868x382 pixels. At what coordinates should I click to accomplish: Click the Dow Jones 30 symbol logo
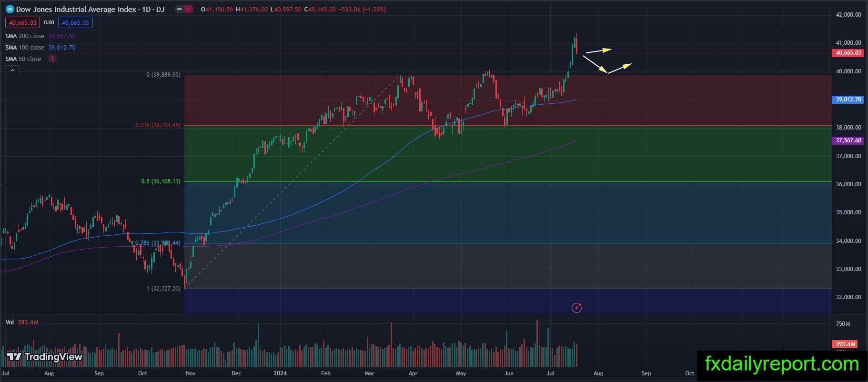10,9
